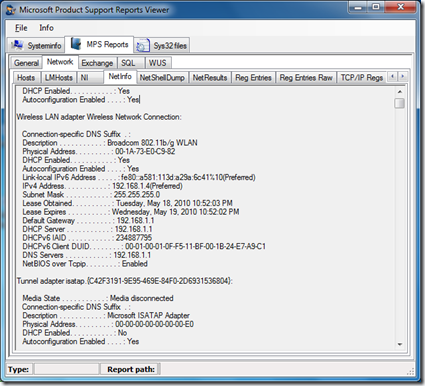Open the Exchange sub-tab
This screenshot has width=425, height=386.
(x=97, y=63)
